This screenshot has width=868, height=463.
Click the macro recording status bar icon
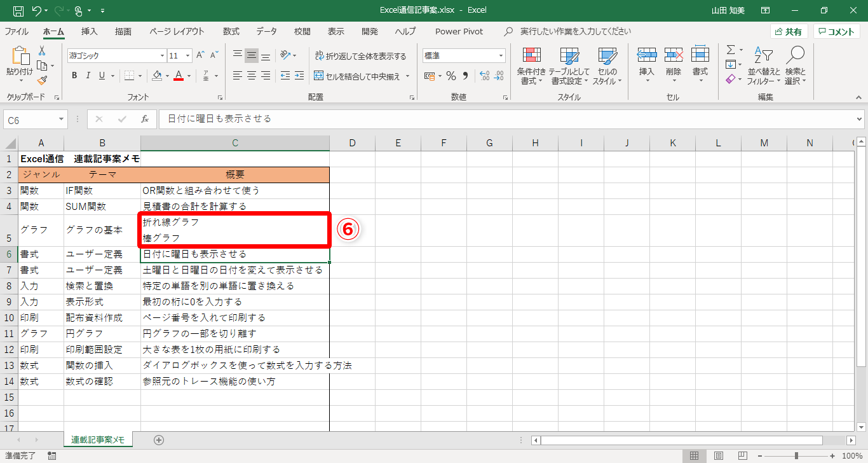52,455
